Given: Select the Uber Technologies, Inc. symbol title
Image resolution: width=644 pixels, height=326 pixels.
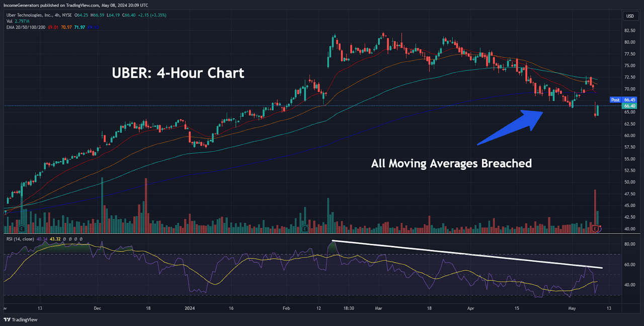Looking at the screenshot, I should tap(30, 15).
